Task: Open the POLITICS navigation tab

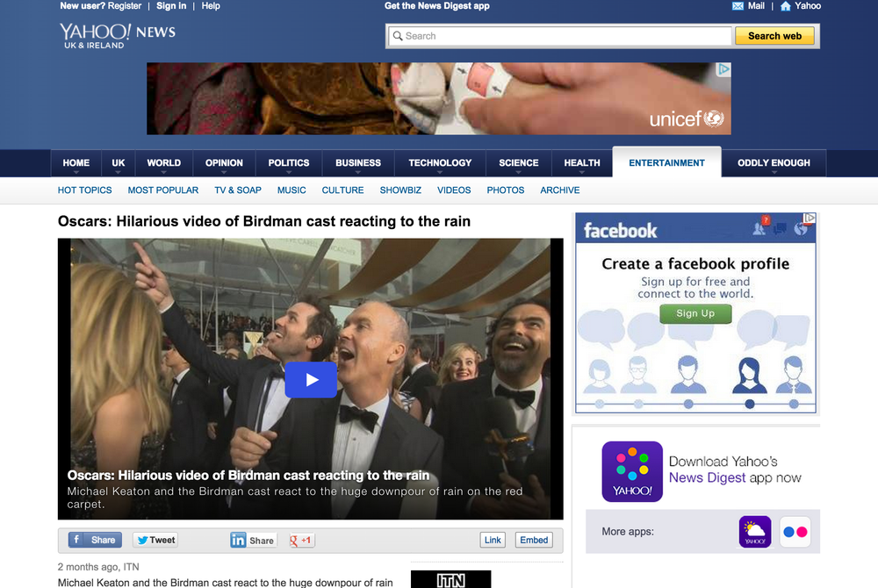Action: coord(288,163)
